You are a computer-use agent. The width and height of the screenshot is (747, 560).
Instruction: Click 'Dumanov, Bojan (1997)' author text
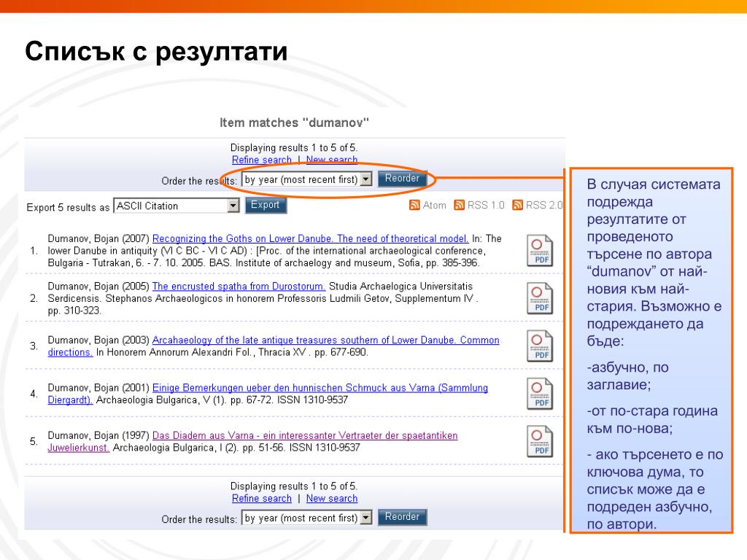[98, 435]
